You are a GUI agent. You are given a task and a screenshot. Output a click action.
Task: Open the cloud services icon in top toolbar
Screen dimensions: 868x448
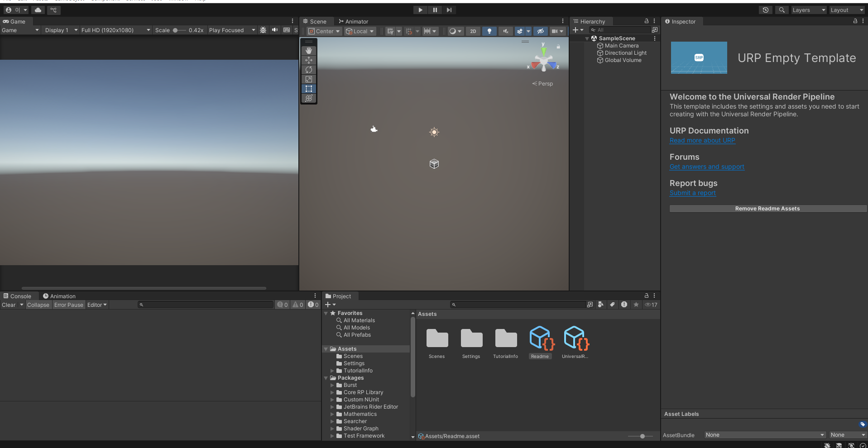click(x=38, y=10)
